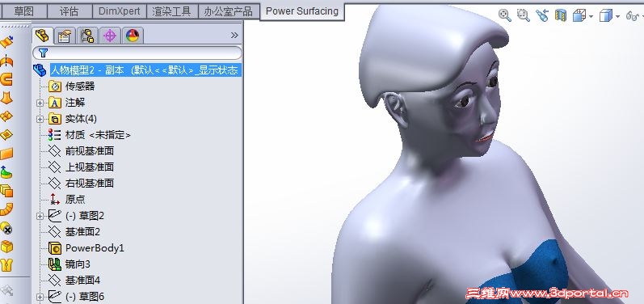
Task: Open the ConfigurationManager tab
Action: coord(87,36)
